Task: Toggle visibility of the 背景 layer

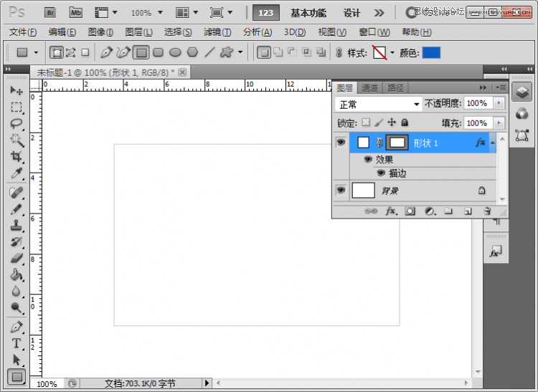Action: 341,190
